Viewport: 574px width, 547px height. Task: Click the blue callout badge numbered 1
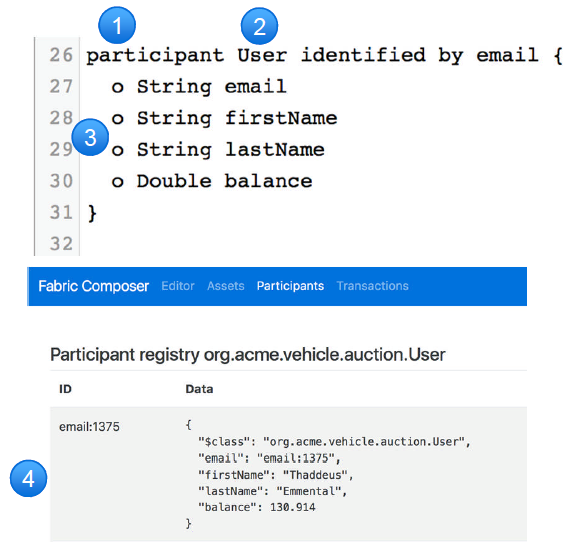tap(117, 25)
